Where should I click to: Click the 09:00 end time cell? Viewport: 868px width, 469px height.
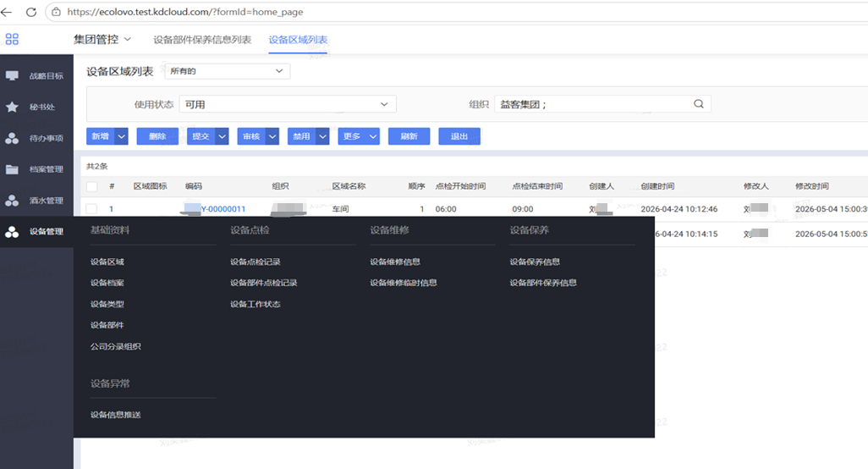[523, 209]
